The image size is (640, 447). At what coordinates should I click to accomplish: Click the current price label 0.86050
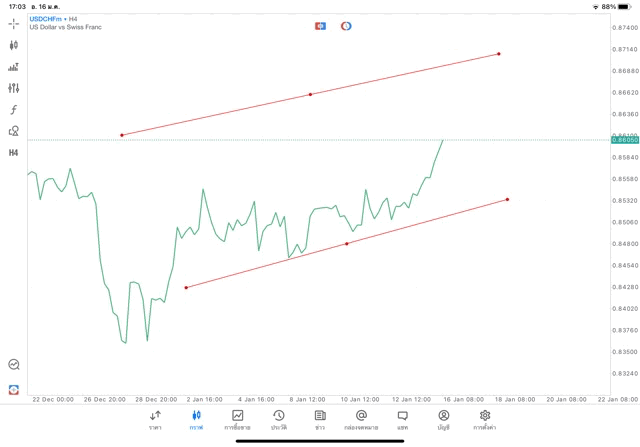pyautogui.click(x=625, y=140)
